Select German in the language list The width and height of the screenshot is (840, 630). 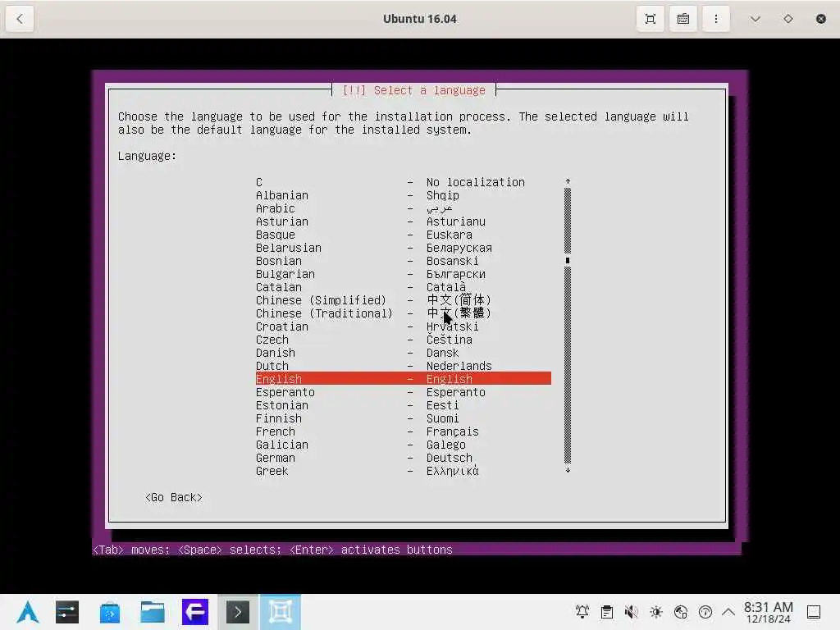(403, 458)
